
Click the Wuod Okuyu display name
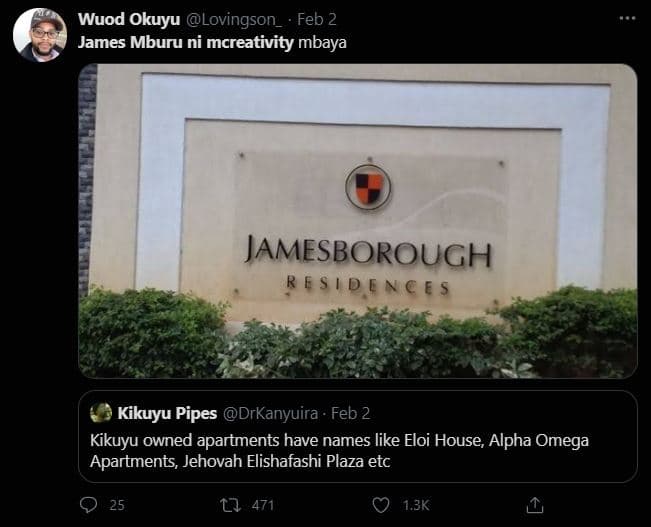129,20
